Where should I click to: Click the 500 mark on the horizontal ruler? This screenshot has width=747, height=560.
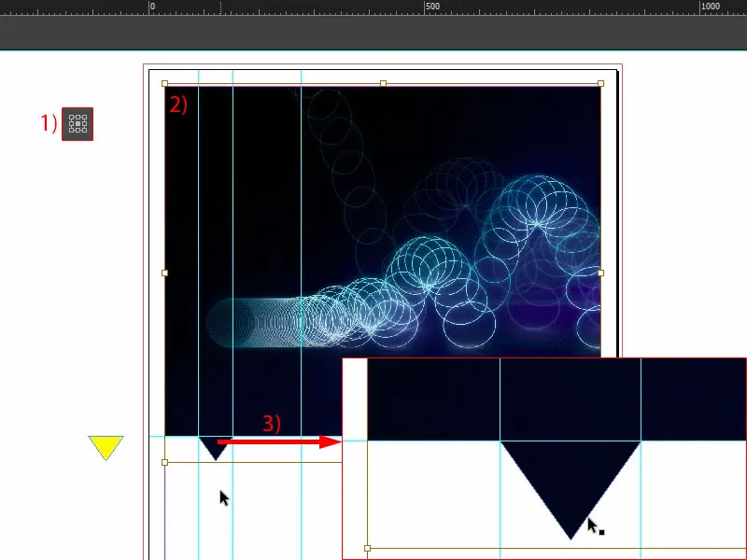click(432, 7)
